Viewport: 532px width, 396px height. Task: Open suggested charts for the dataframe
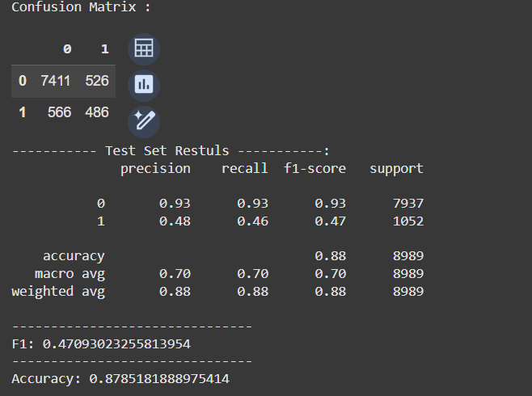(x=144, y=84)
